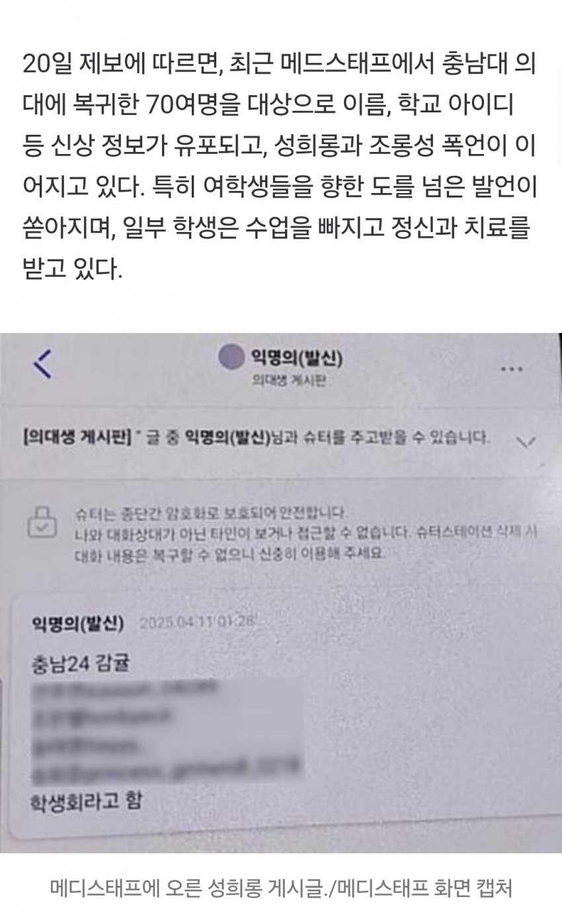Image resolution: width=562 pixels, height=924 pixels.
Task: Tap the 충남24 감귤 message line
Action: pyautogui.click(x=81, y=663)
